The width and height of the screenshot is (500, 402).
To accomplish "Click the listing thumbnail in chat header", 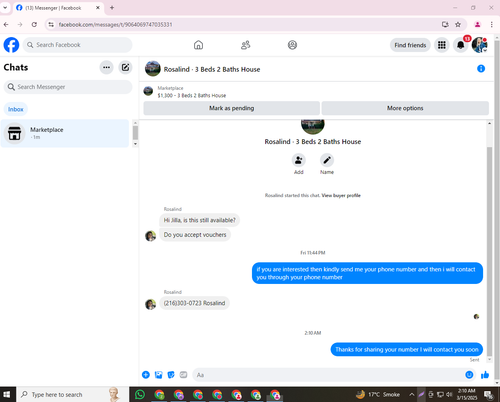I will pos(153,69).
